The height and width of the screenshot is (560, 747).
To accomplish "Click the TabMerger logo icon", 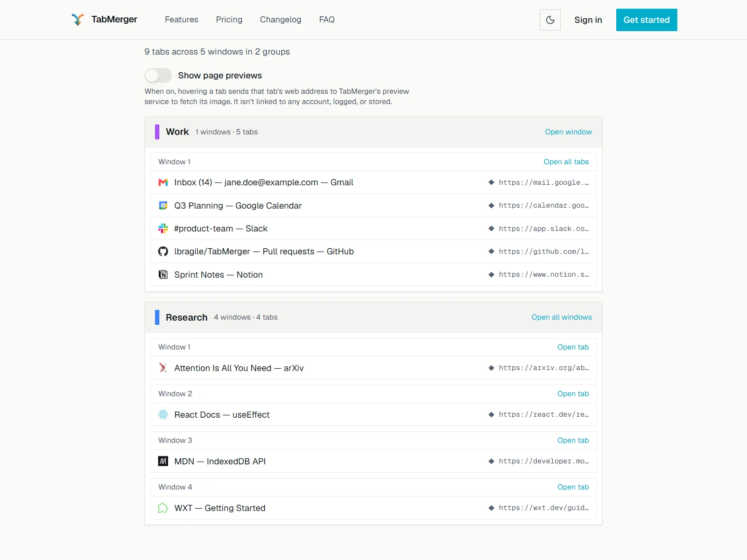I will [x=78, y=20].
